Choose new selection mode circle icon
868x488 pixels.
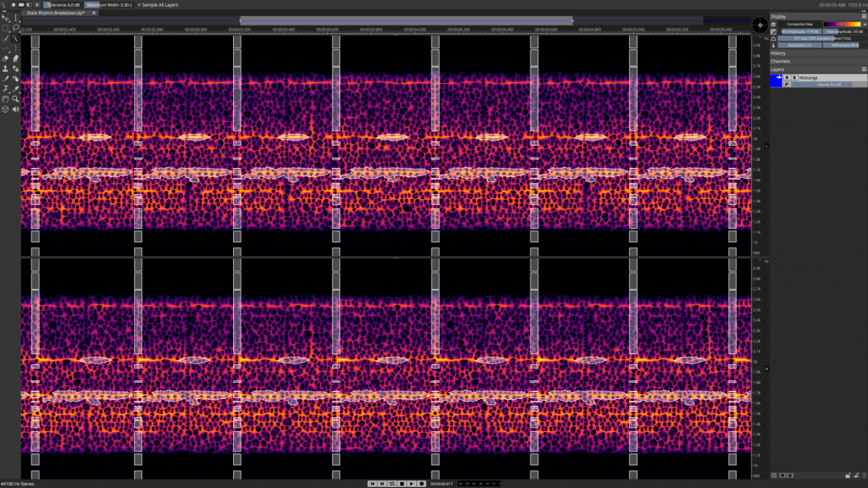pos(14,5)
